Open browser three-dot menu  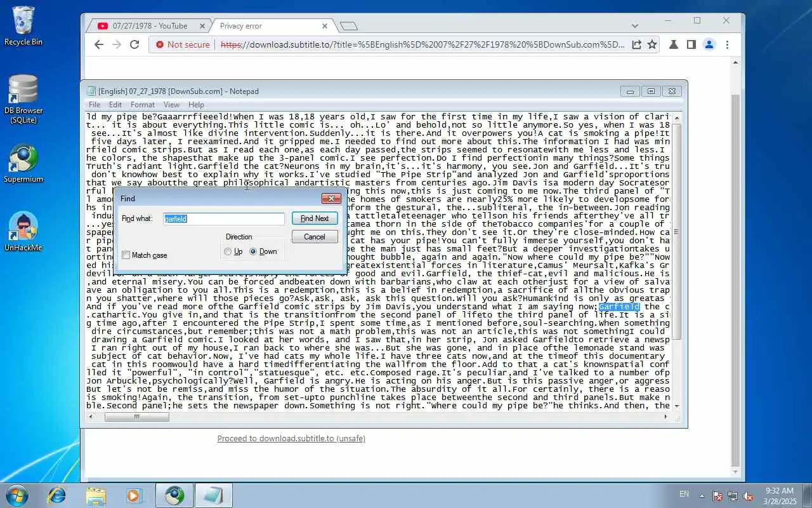727,44
